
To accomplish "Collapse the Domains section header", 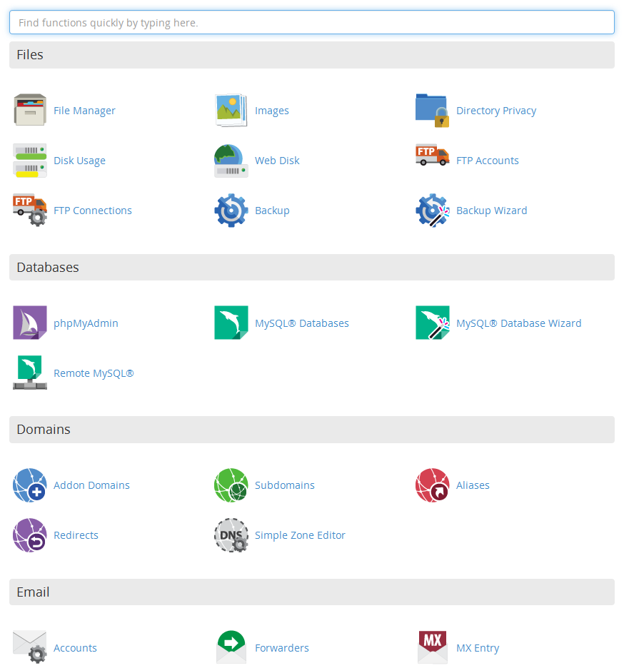I will pyautogui.click(x=311, y=430).
